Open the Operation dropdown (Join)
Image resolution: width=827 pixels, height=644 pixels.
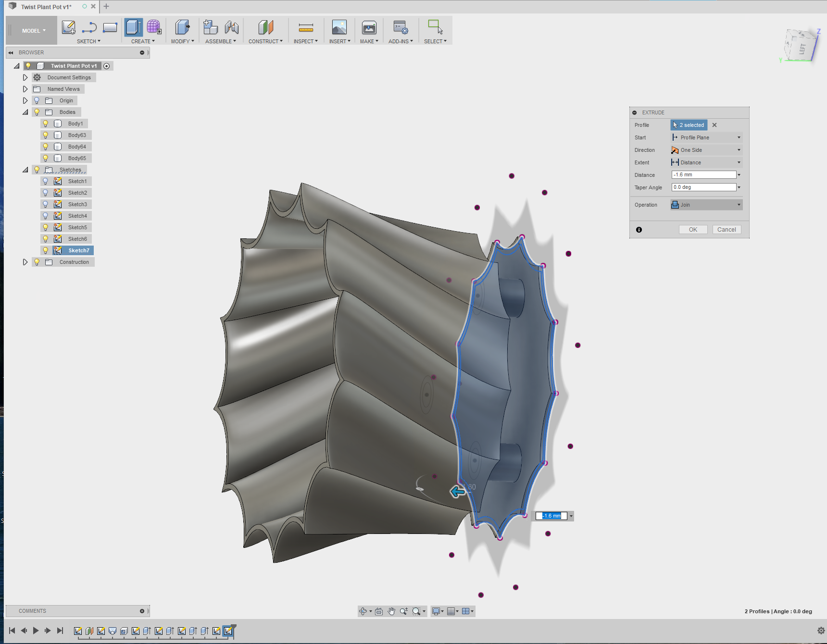coord(706,205)
